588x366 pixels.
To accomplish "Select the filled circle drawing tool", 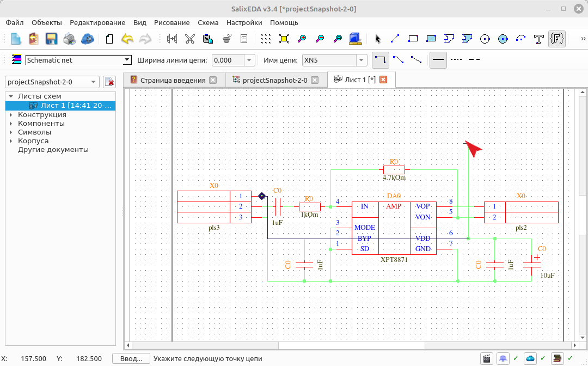I will tap(503, 39).
